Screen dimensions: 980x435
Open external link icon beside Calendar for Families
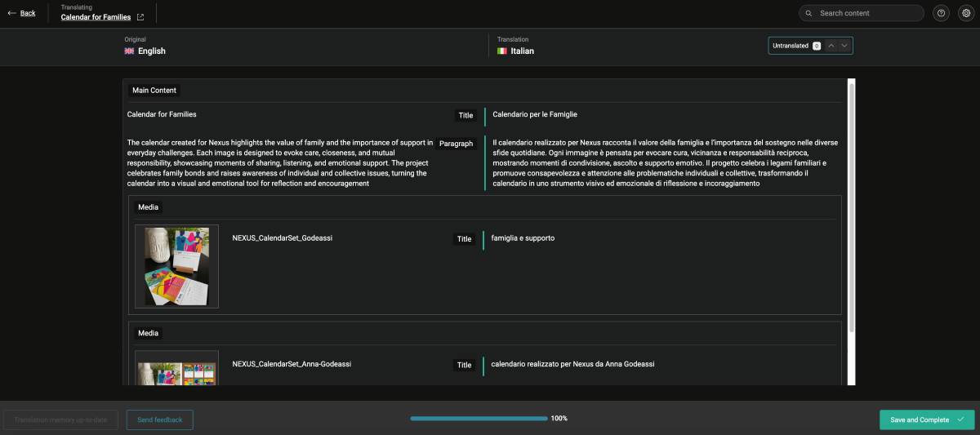[x=140, y=17]
